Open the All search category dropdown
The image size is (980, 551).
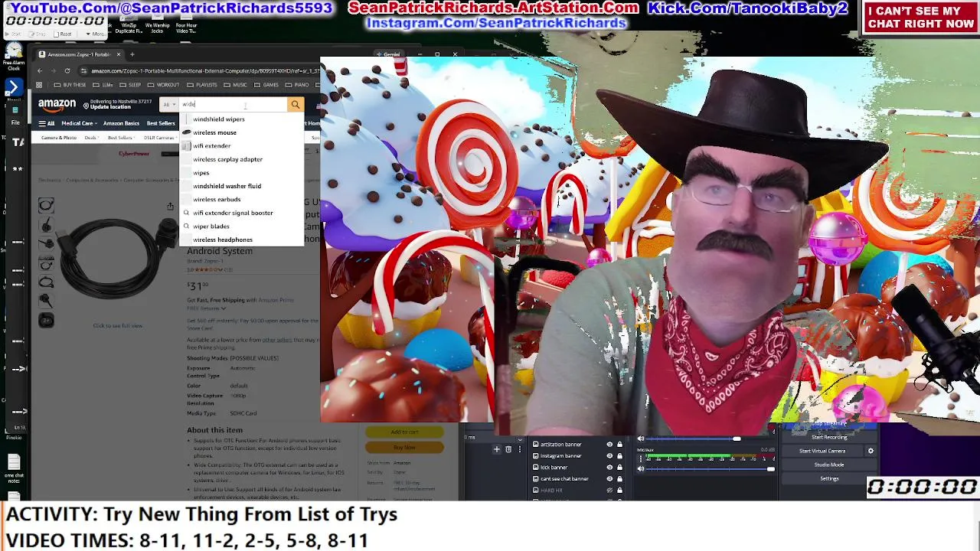[169, 104]
